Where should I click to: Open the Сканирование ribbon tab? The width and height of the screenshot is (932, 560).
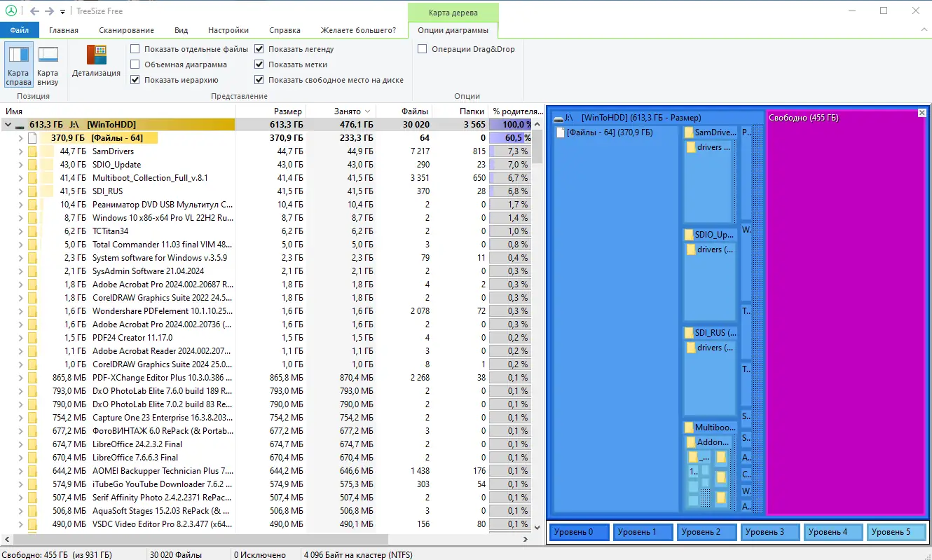(x=126, y=30)
